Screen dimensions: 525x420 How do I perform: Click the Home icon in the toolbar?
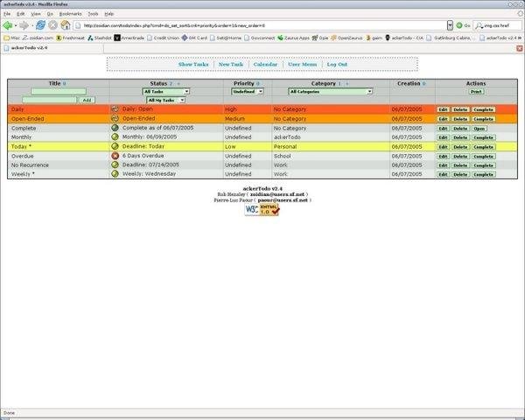66,25
